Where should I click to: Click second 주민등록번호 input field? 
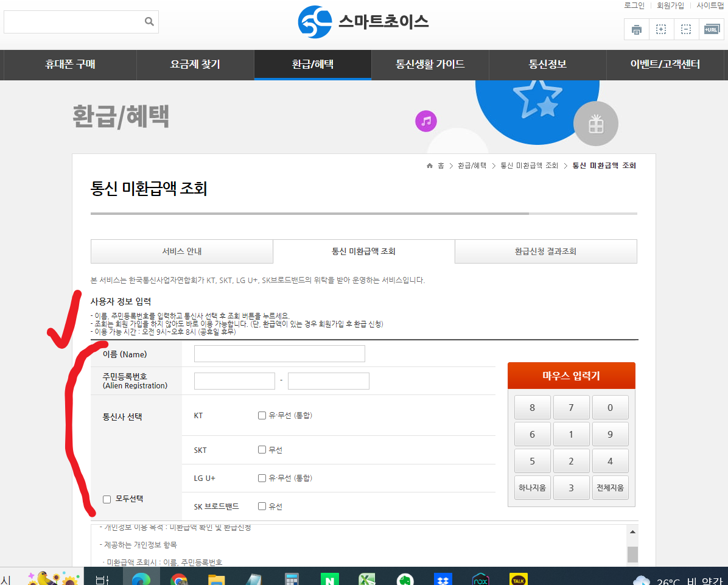[329, 381]
